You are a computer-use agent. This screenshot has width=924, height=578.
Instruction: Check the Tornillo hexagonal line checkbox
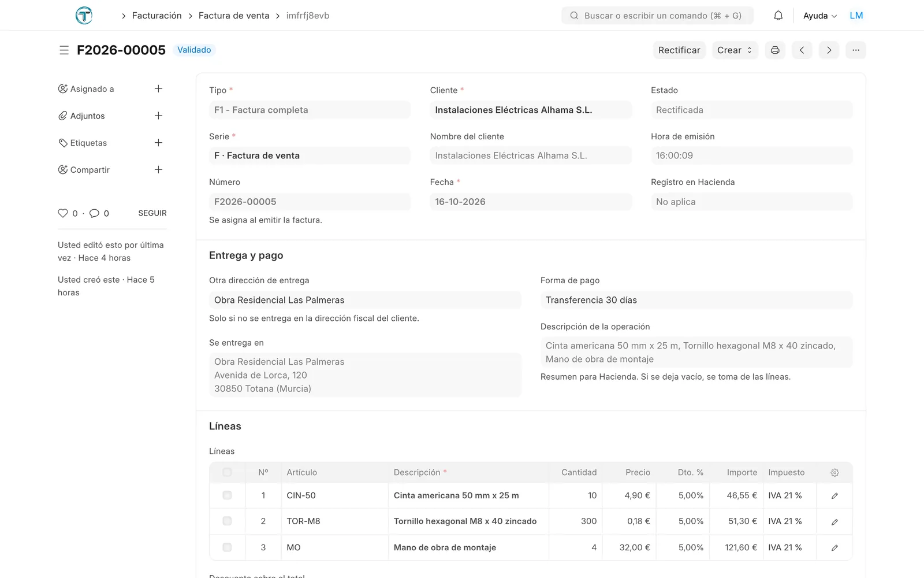tap(227, 521)
